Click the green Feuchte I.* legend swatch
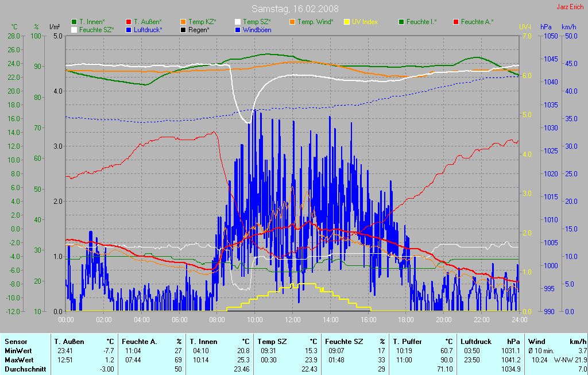 click(x=401, y=22)
